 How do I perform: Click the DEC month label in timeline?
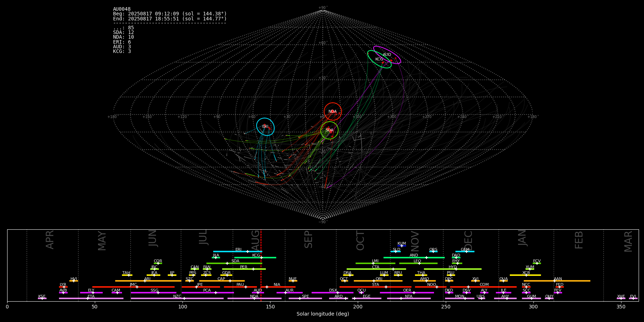[468, 240]
